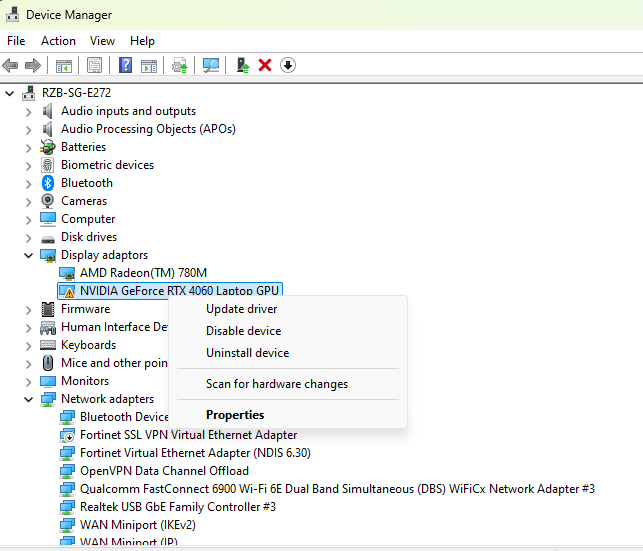Click the Firmware chip icon
The image size is (643, 551).
pyautogui.click(x=48, y=309)
